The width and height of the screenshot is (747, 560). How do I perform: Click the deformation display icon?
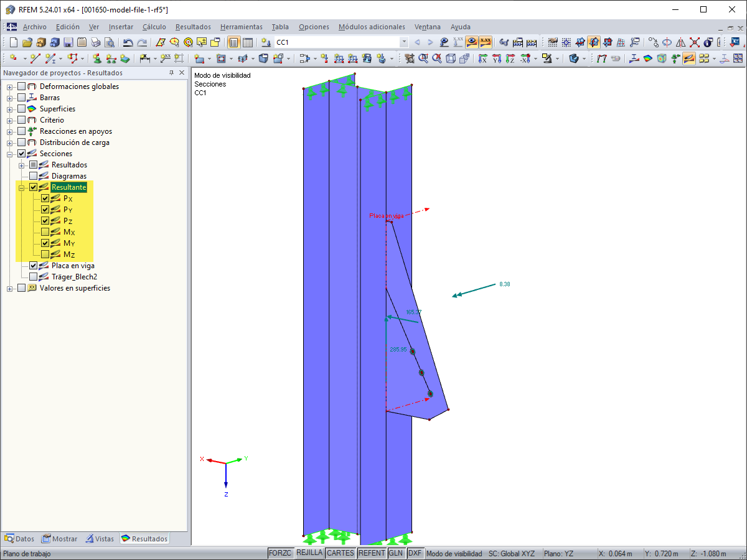(x=602, y=58)
